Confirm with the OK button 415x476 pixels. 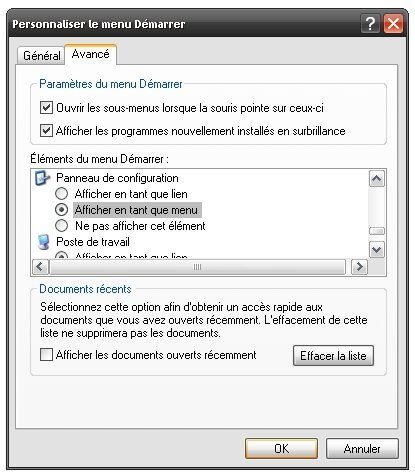(281, 449)
